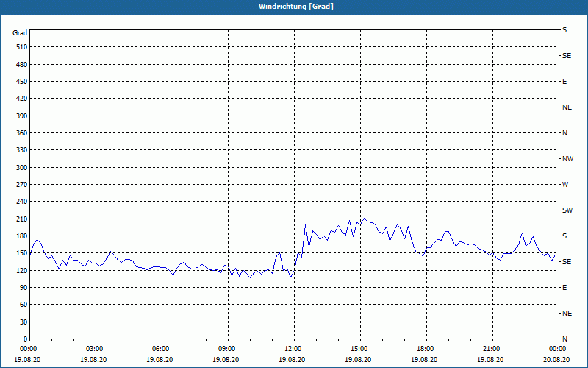Click the 09:00 time label

[x=228, y=349]
